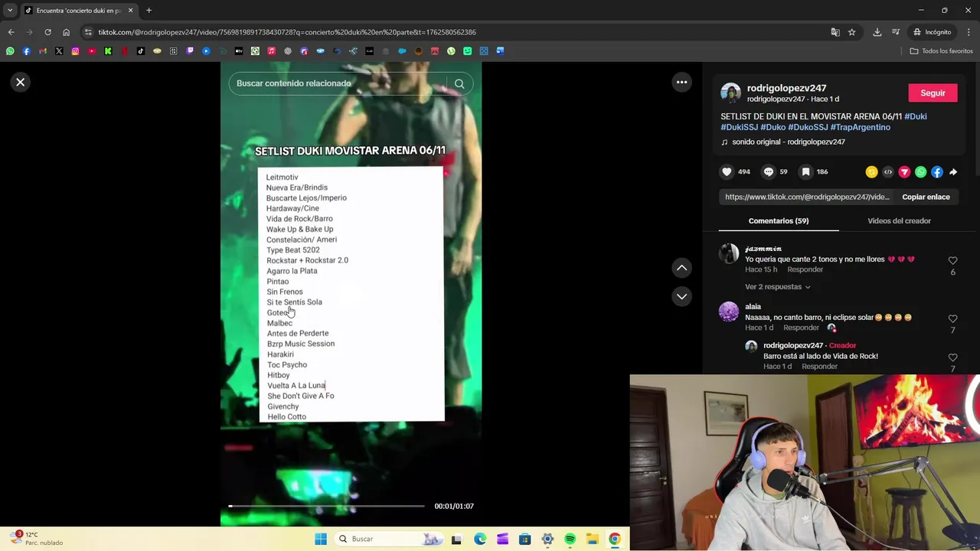Open weather widget showing 12°C

pyautogui.click(x=37, y=539)
